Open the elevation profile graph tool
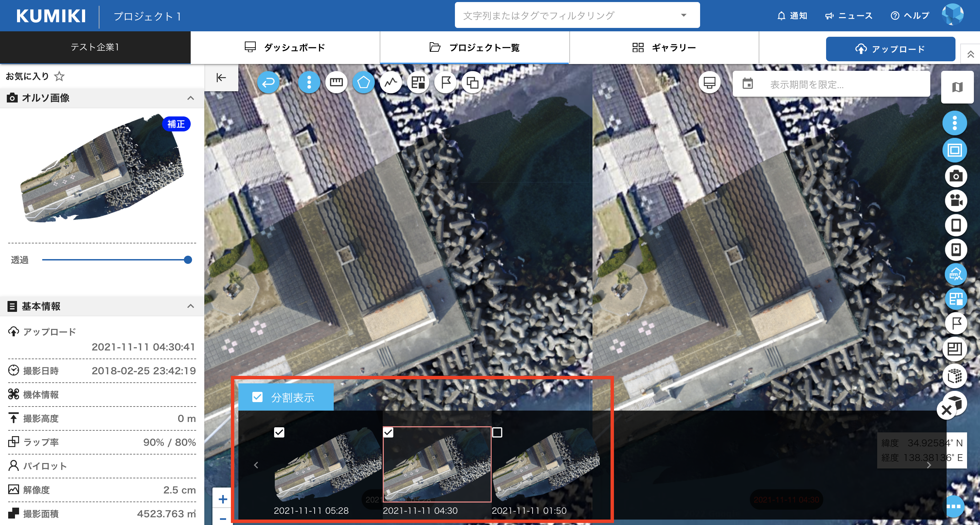 (x=391, y=82)
